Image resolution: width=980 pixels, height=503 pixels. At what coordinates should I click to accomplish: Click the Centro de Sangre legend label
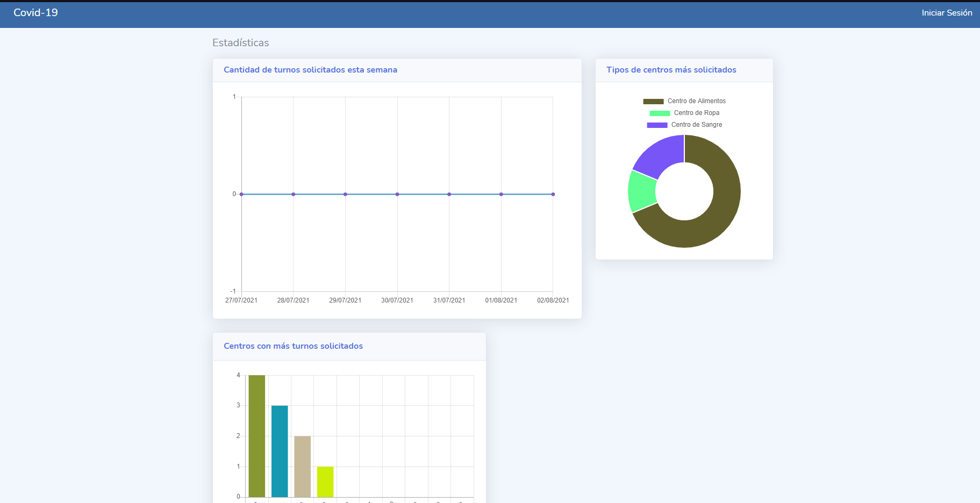[696, 125]
